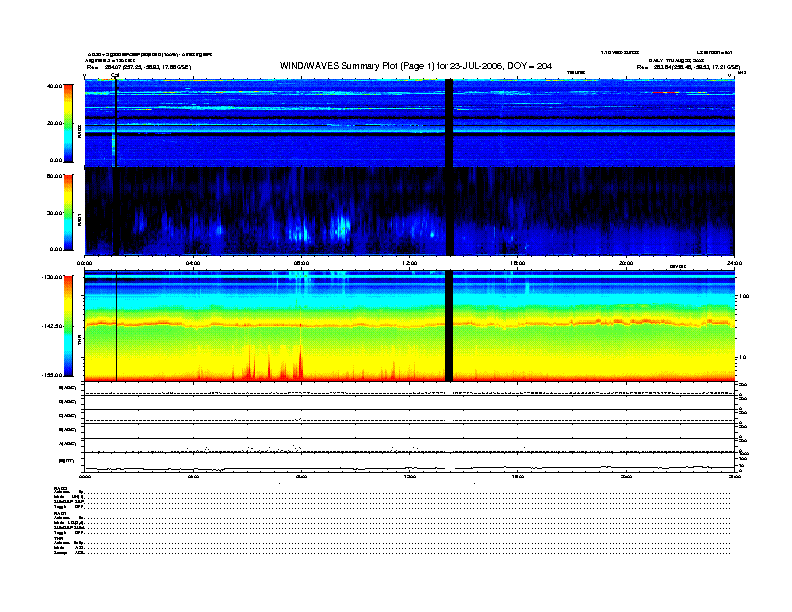Screen dimensions: 792x612
Task: Click the 12:00 time label under the RAD1 spectrogram
Action: pyautogui.click(x=410, y=263)
